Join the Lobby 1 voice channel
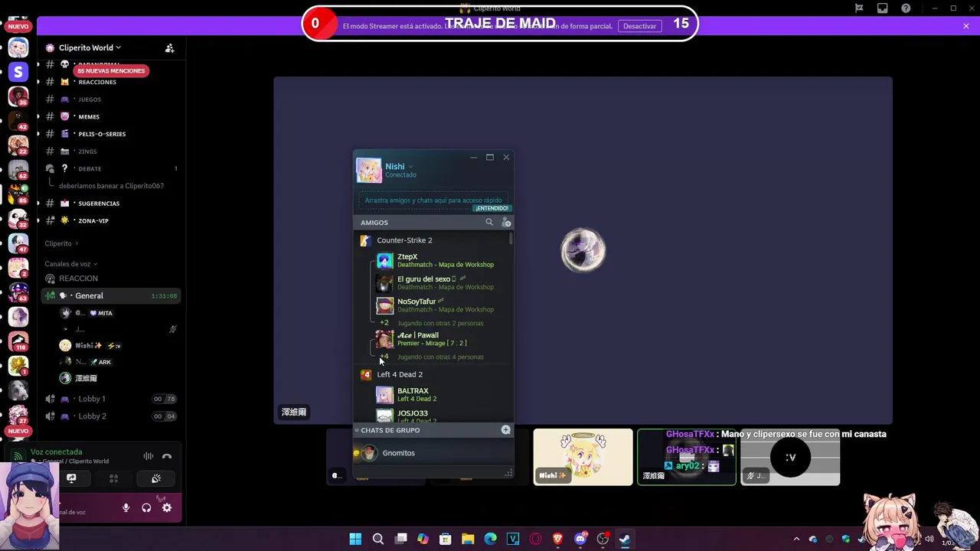This screenshot has width=980, height=551. click(111, 399)
